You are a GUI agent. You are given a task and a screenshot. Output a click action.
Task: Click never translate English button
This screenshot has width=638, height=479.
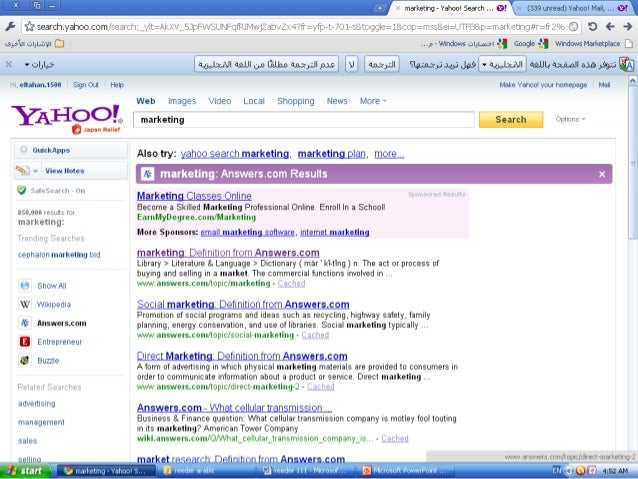coord(267,64)
